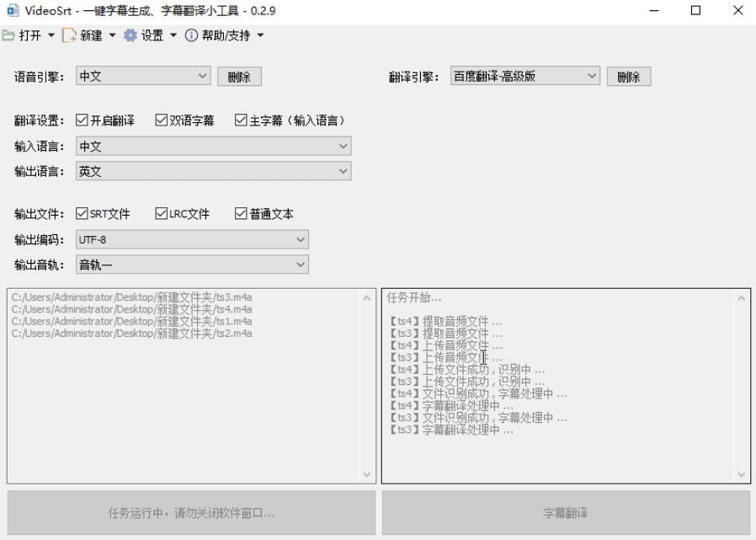Expand the arrow next to 帮助/支持

pos(260,35)
